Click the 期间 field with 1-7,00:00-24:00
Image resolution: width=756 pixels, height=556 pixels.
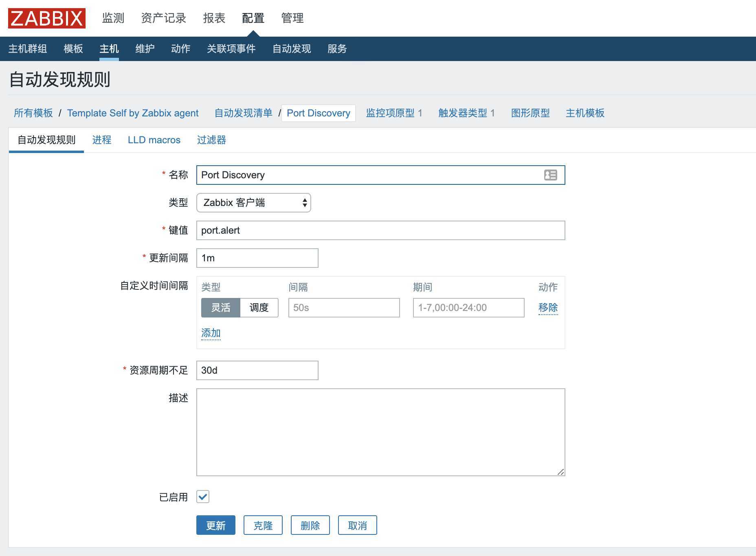469,308
